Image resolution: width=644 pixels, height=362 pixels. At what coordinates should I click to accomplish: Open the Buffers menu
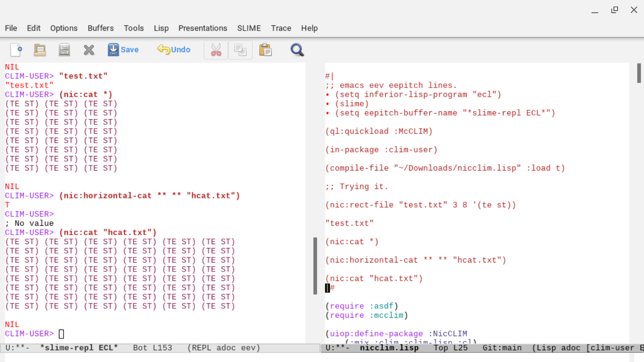(x=100, y=28)
